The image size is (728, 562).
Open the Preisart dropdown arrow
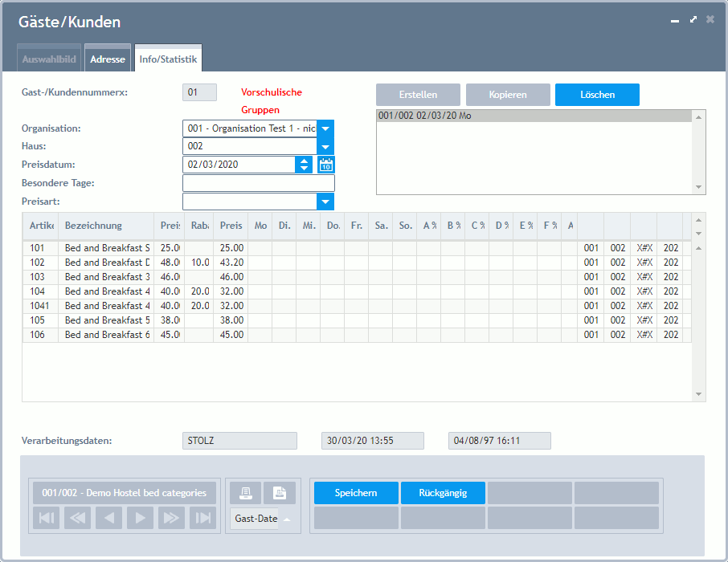[x=325, y=202]
